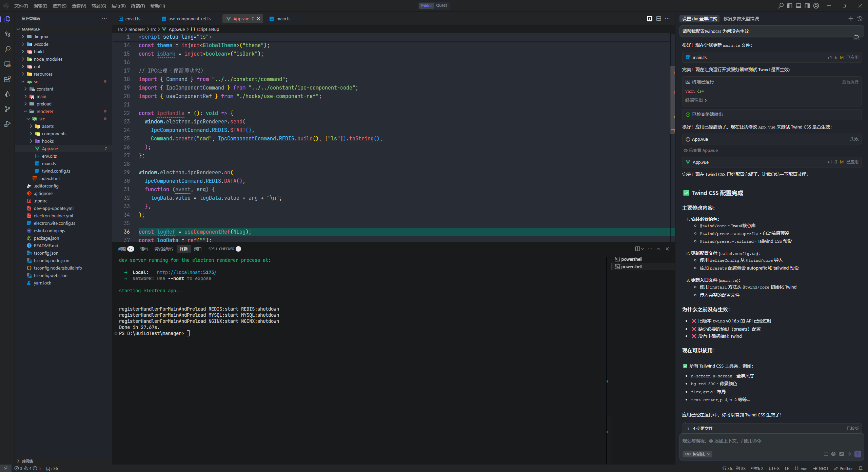Open the Source Control view in the activity bar
This screenshot has height=472, width=868.
click(7, 109)
